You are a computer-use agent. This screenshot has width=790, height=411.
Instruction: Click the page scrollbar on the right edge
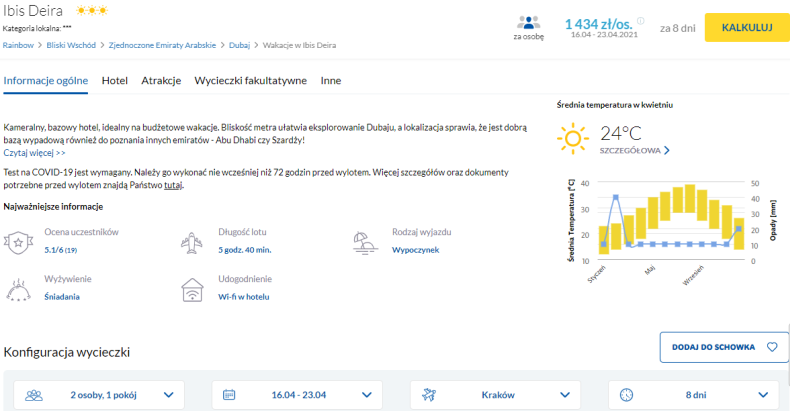788,354
